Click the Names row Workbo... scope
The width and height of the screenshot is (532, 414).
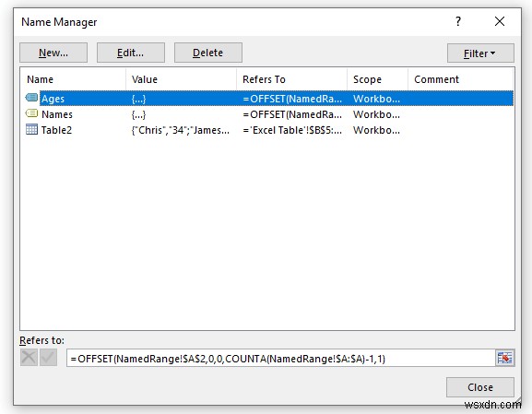(376, 114)
